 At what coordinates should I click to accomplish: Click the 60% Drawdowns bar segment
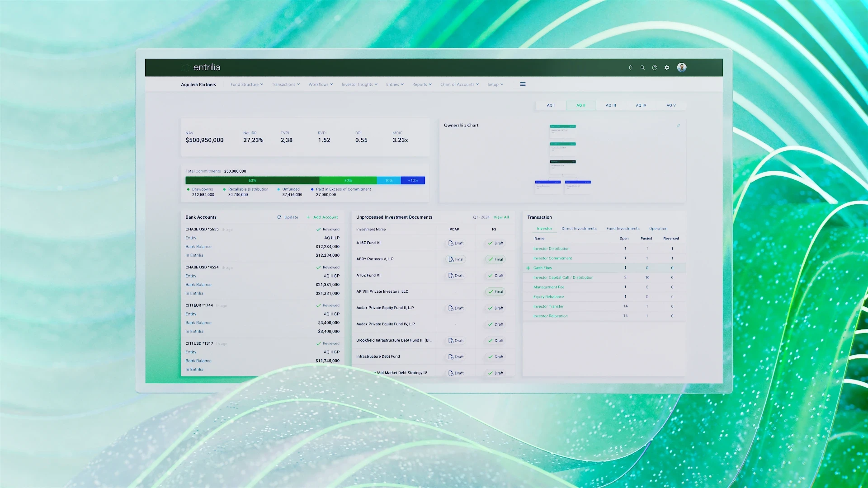252,181
